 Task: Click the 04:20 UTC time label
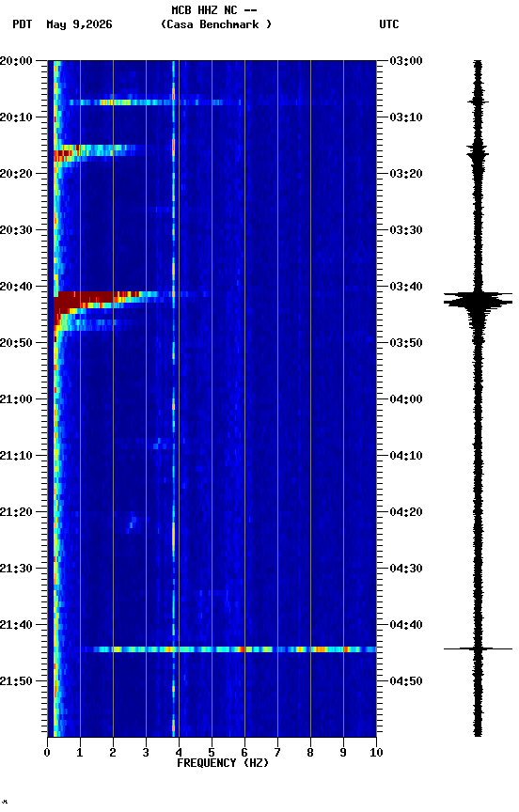pyautogui.click(x=406, y=512)
